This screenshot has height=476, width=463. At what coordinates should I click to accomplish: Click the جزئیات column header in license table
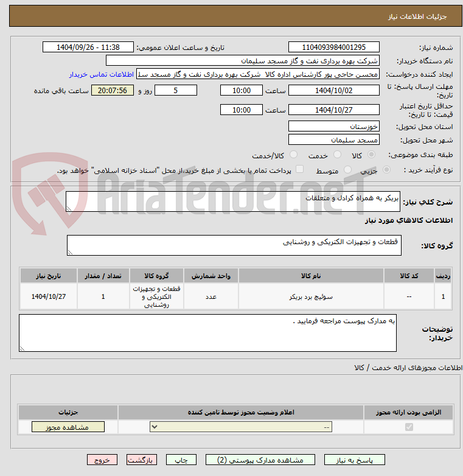(x=68, y=412)
